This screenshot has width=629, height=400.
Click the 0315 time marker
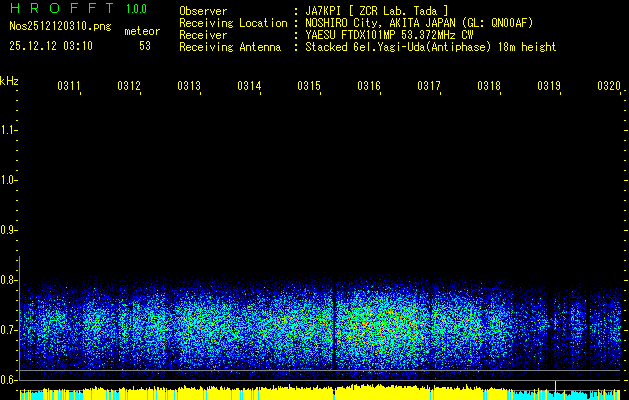coord(309,86)
